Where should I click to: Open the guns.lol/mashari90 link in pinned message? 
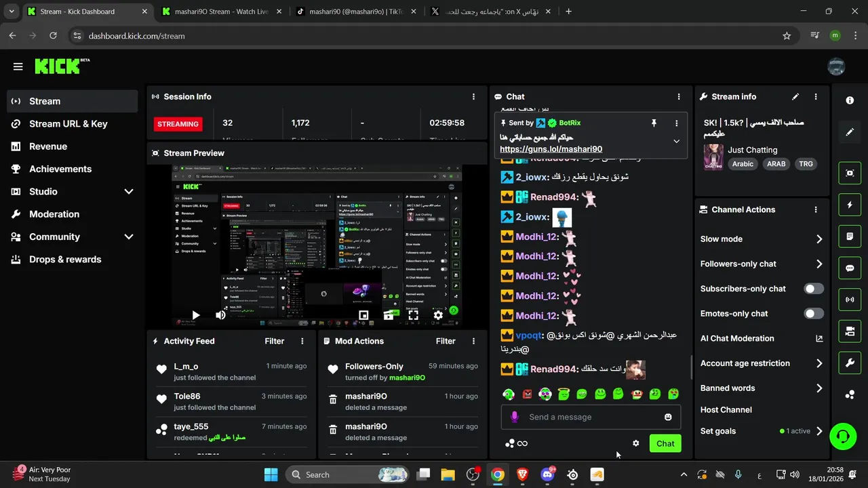551,149
